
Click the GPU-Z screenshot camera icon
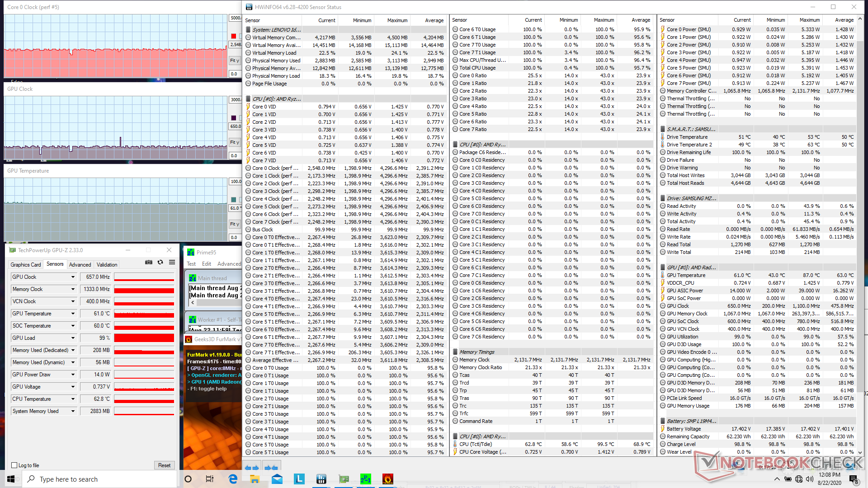148,262
